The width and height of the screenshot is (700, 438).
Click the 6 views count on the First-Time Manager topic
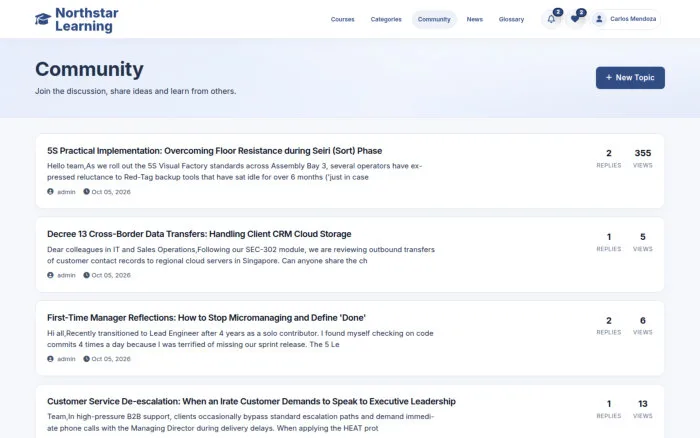tap(643, 320)
